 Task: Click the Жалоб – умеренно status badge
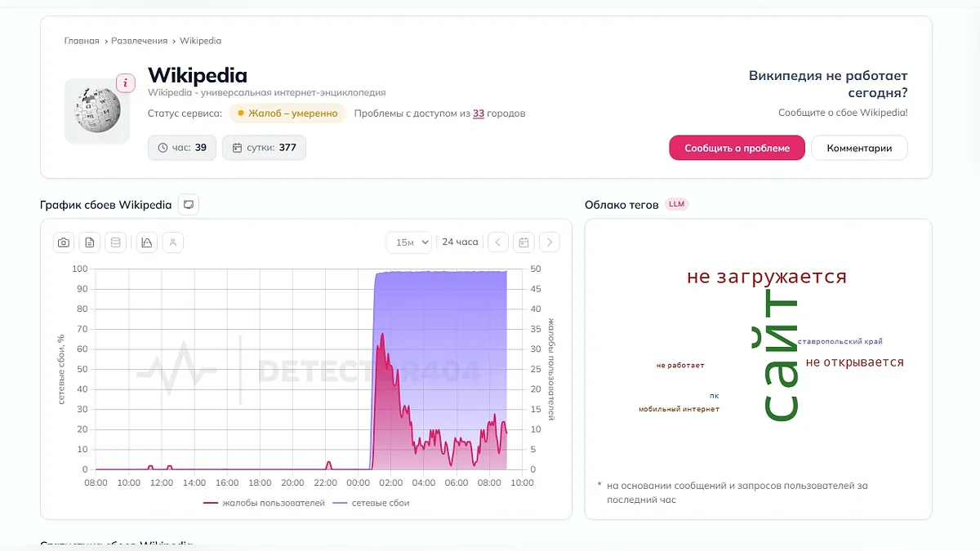tap(287, 113)
